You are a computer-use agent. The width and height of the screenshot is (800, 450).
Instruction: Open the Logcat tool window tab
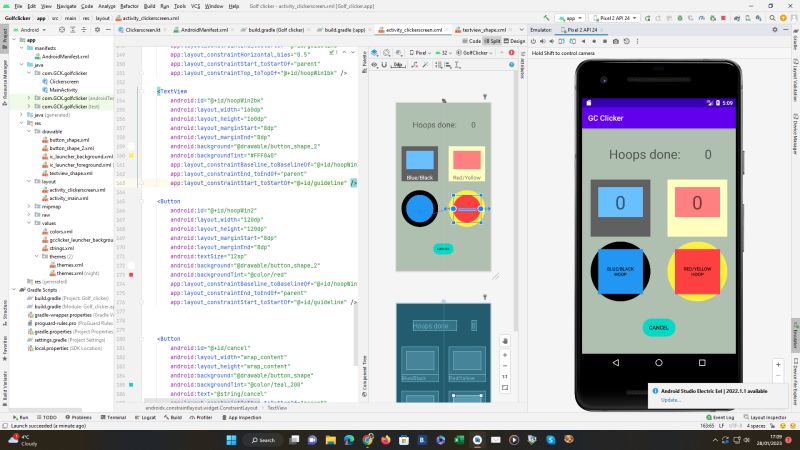coord(145,417)
